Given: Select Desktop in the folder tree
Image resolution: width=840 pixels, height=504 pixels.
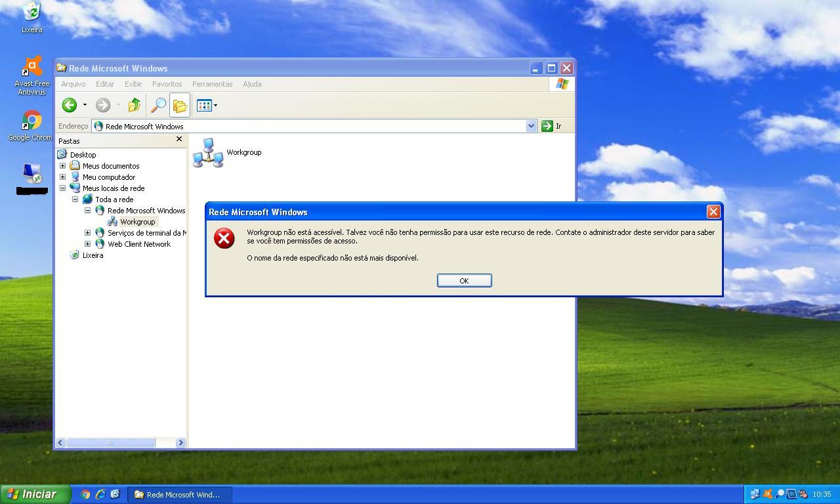Looking at the screenshot, I should coord(83,155).
